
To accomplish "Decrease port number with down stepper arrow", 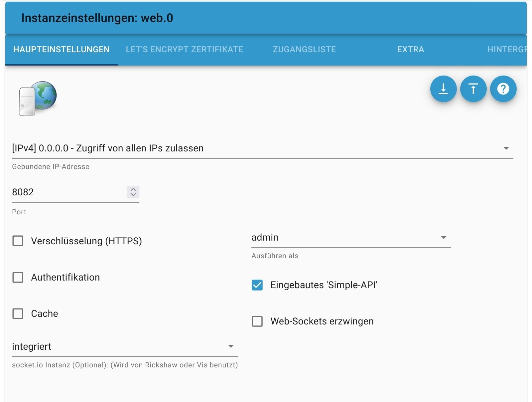I will point(133,195).
